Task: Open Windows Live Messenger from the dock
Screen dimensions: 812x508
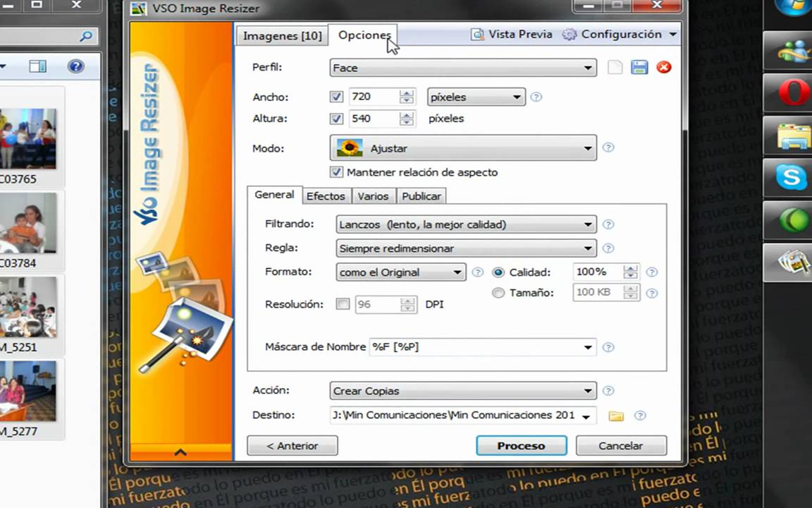Action: 794,51
